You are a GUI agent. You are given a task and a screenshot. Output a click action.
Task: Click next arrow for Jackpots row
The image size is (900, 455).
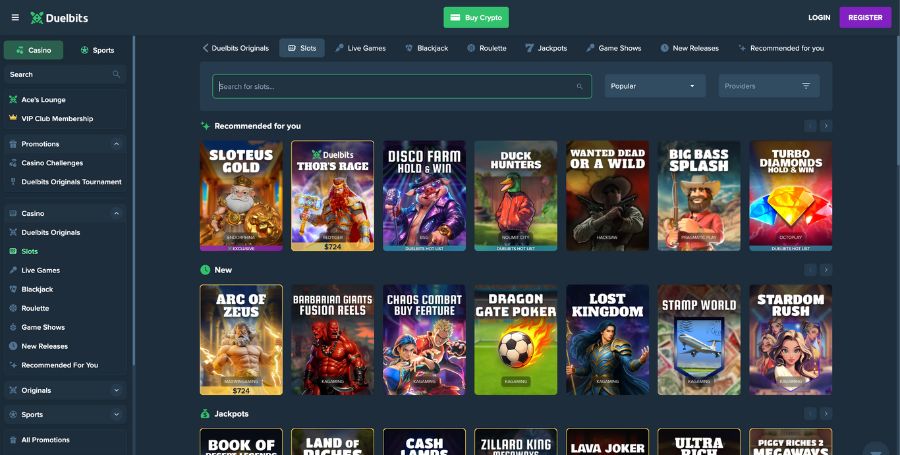pyautogui.click(x=826, y=414)
